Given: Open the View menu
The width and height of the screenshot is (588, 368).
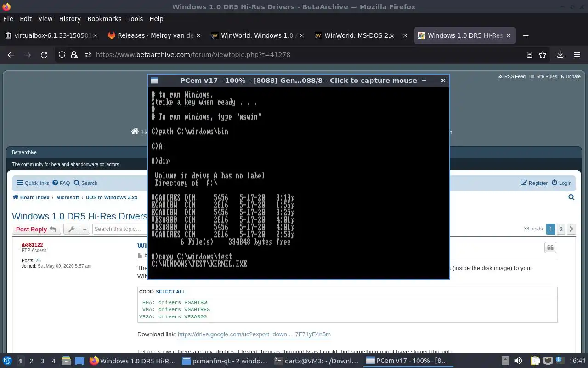Looking at the screenshot, I should coord(45,19).
